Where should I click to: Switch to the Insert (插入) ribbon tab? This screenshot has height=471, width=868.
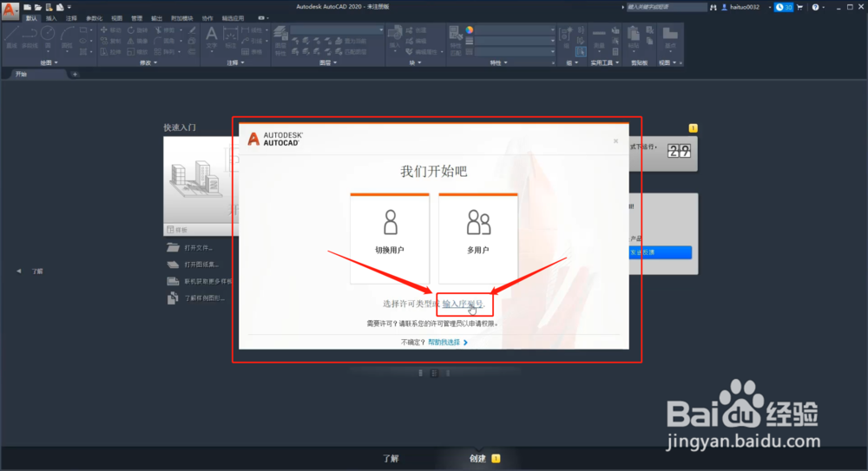(x=51, y=18)
